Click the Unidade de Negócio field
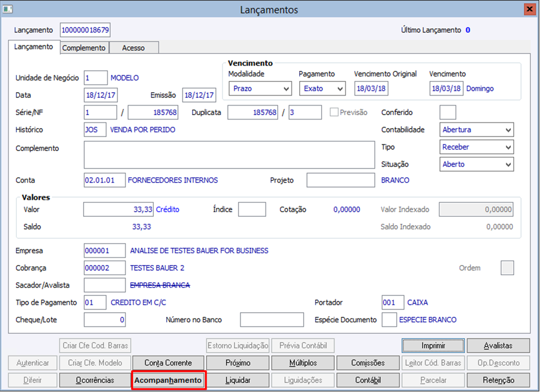This screenshot has height=392, width=540. pyautogui.click(x=95, y=78)
